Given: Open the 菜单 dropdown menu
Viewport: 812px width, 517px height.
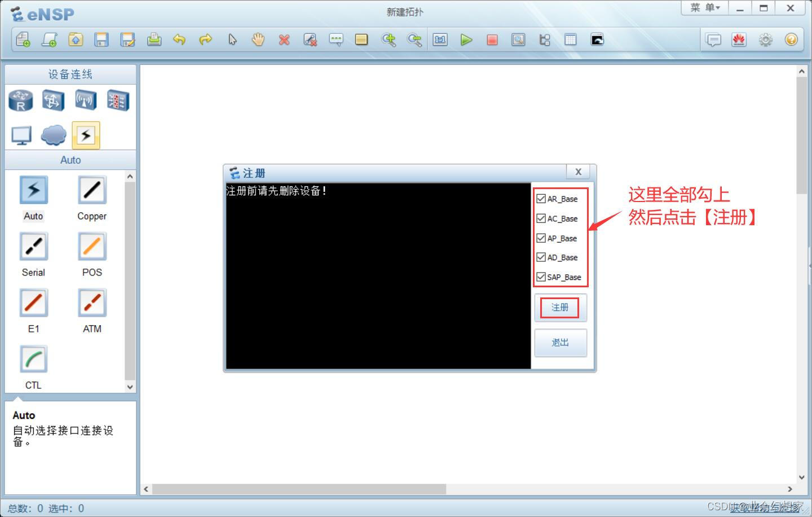Looking at the screenshot, I should coord(705,8).
